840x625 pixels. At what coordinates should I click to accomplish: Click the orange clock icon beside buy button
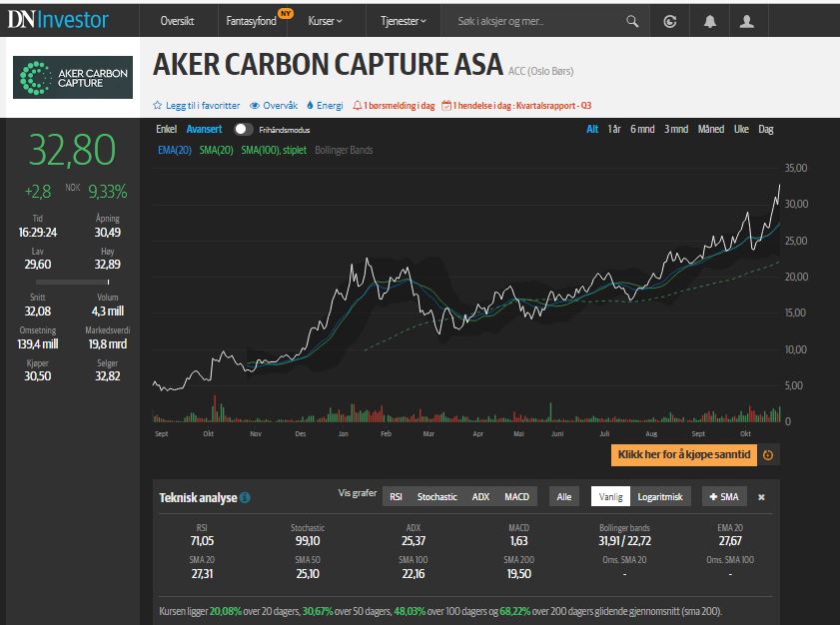[x=768, y=455]
